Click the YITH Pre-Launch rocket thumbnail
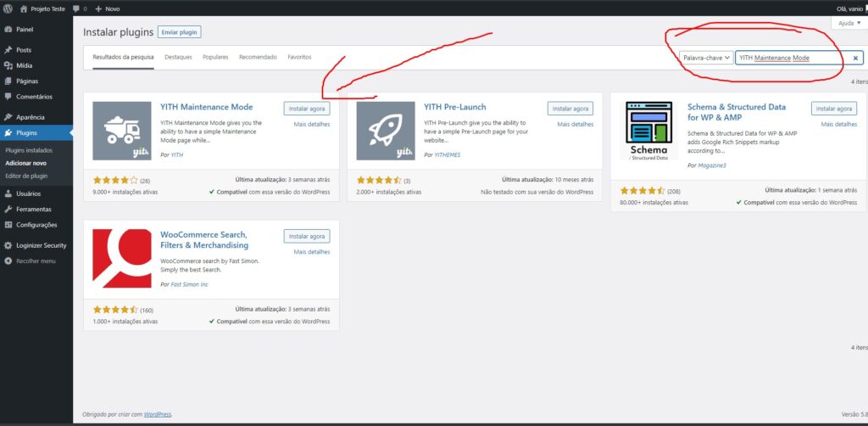This screenshot has width=868, height=426. pyautogui.click(x=386, y=131)
